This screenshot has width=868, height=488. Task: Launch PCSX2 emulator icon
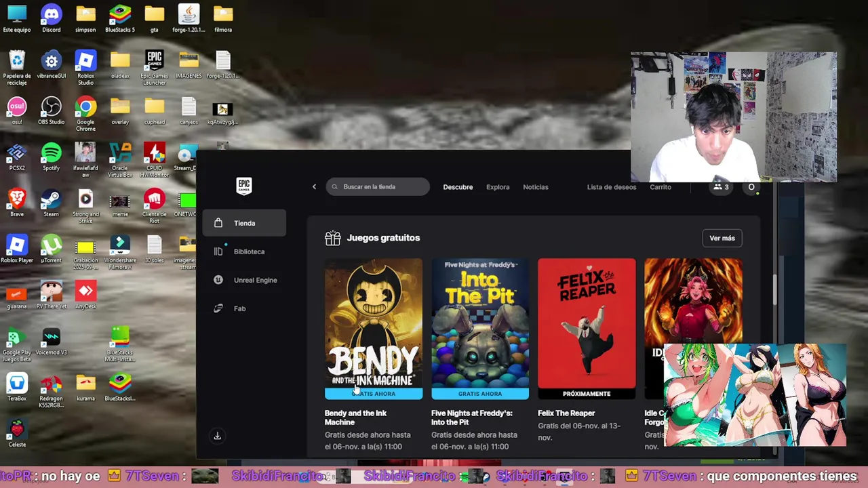coord(17,157)
